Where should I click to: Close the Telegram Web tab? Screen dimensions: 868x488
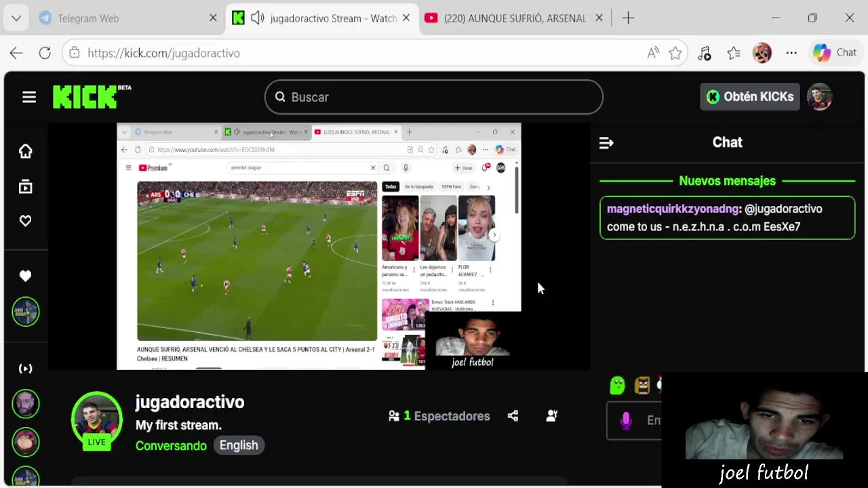[213, 18]
